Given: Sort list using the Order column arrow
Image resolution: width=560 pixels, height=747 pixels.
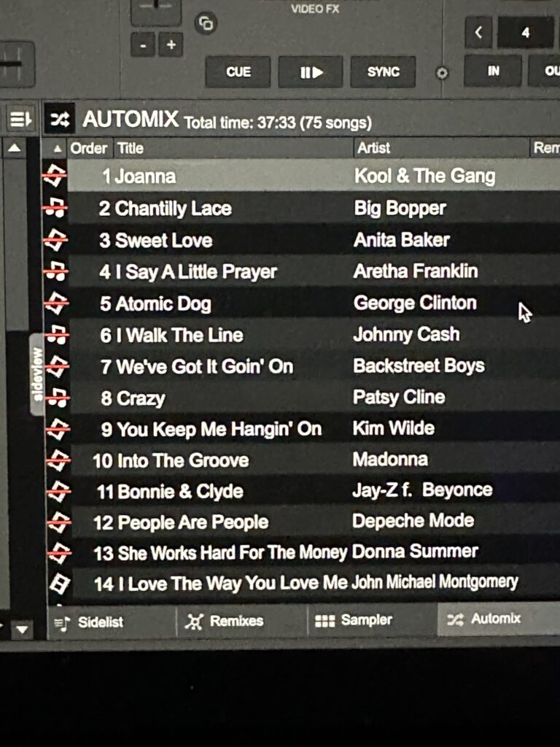Looking at the screenshot, I should (x=57, y=149).
